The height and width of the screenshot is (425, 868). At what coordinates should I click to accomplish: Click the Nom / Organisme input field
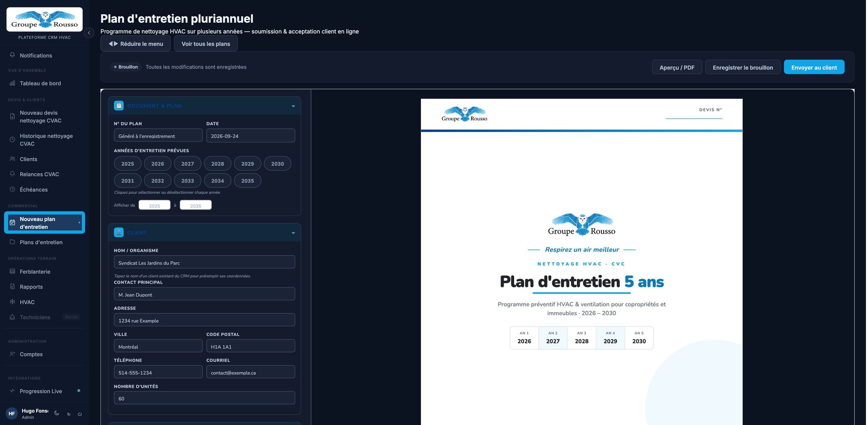204,262
